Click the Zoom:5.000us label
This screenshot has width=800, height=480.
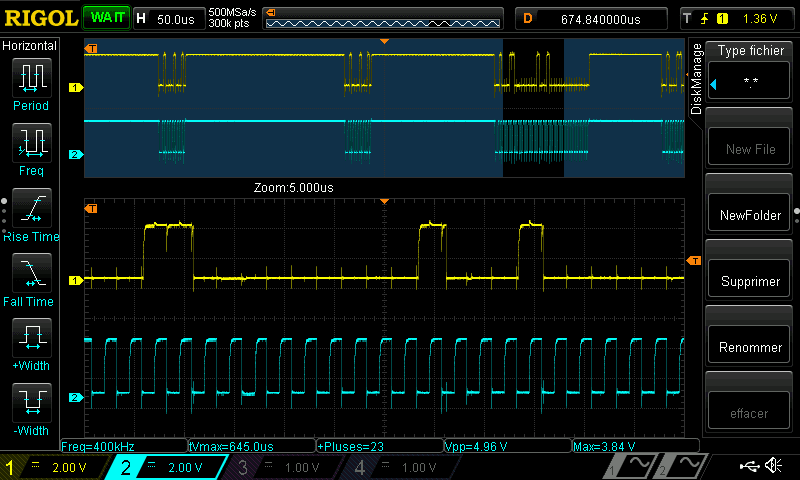[294, 188]
